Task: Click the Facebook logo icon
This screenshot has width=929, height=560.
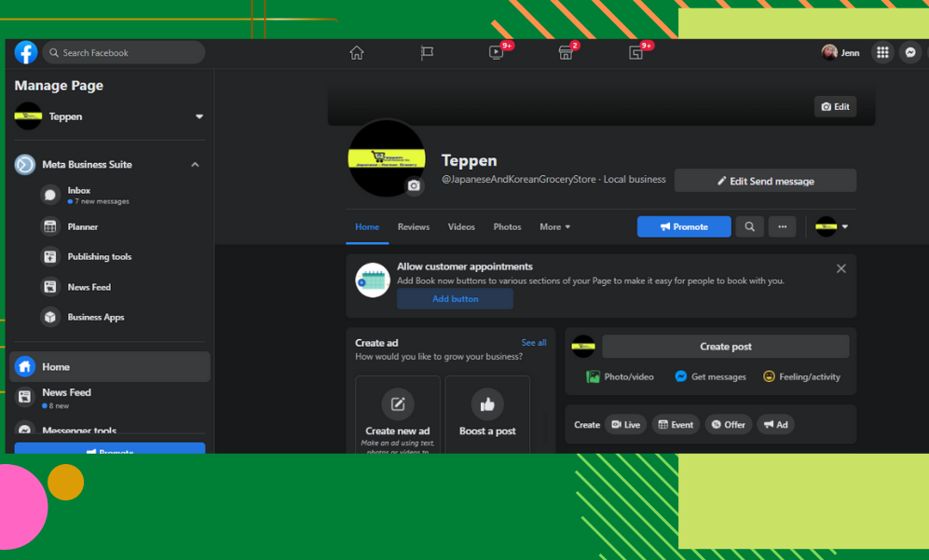Action: (x=26, y=53)
